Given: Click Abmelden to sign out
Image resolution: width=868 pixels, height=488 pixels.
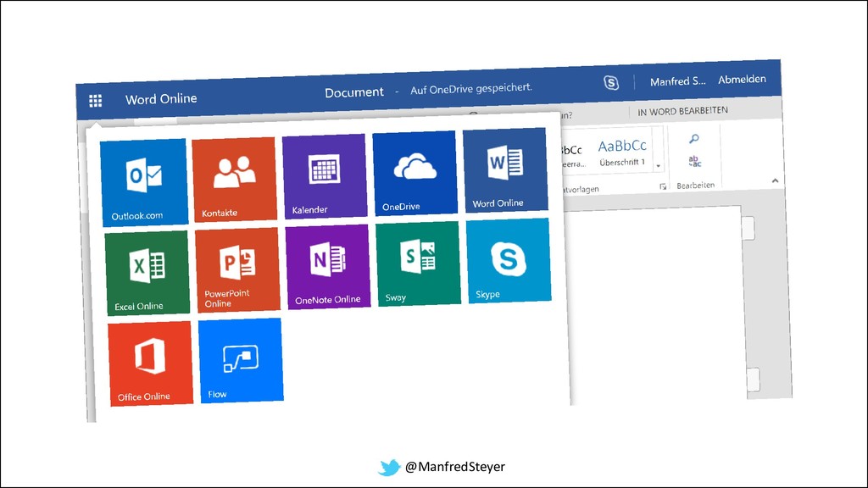Looking at the screenshot, I should [742, 80].
